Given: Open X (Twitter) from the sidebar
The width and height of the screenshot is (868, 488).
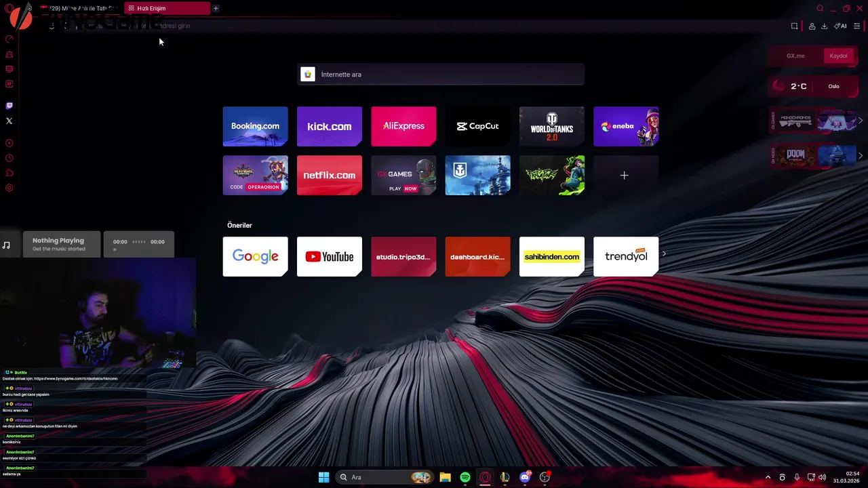Looking at the screenshot, I should (x=9, y=121).
